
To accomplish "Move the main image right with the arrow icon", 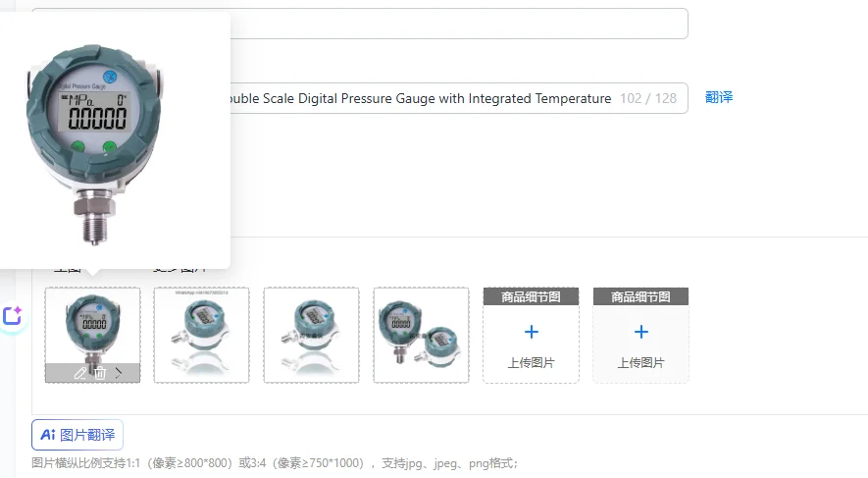I will click(119, 373).
